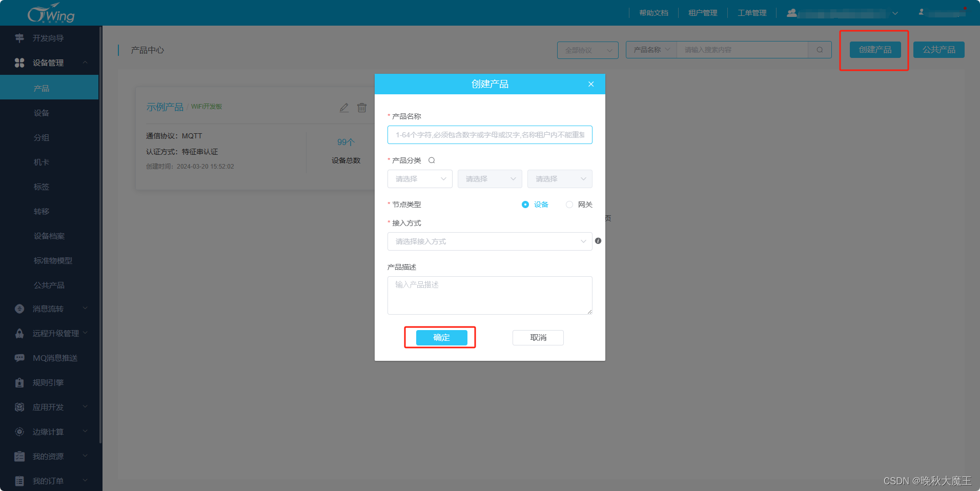Expand the 应用开发 chevron
This screenshot has width=980, height=491.
(x=85, y=406)
